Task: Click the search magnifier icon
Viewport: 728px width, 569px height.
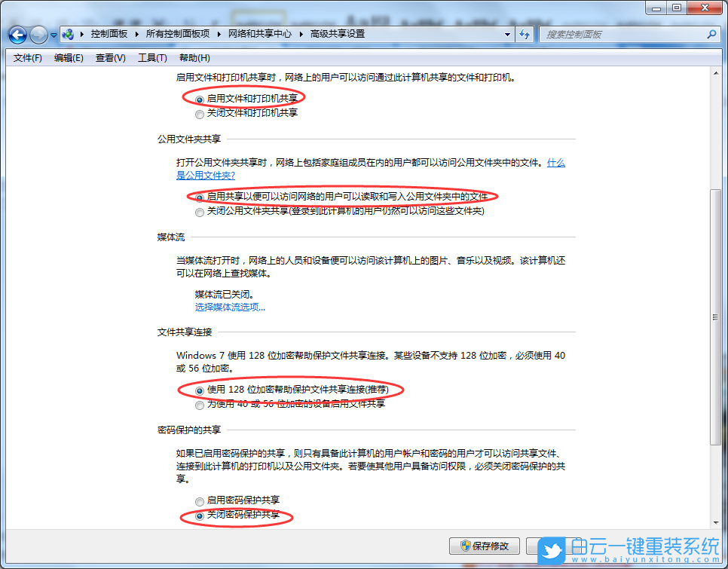Action: point(711,35)
